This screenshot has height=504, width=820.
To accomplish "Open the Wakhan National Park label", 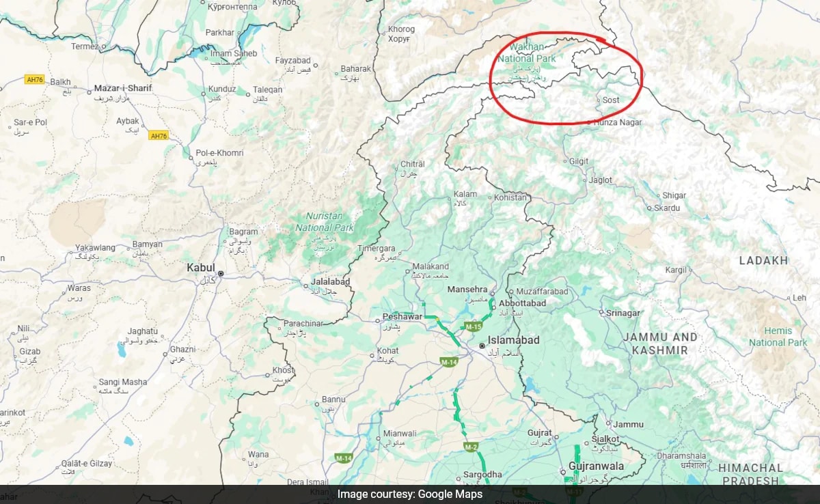I will 527,53.
